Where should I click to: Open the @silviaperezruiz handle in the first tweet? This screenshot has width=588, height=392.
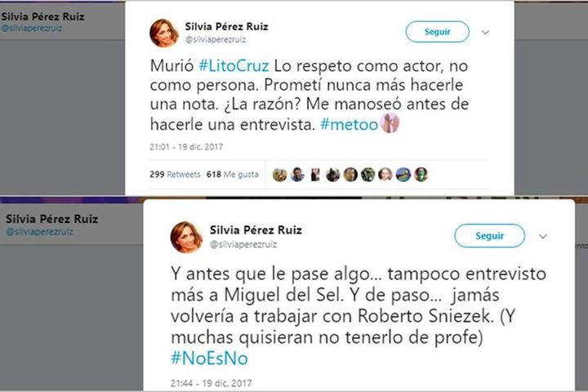coord(216,39)
